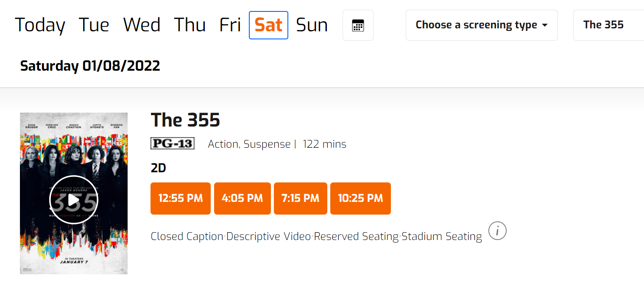
Task: Book the 12:55 PM showtime
Action: (x=181, y=199)
